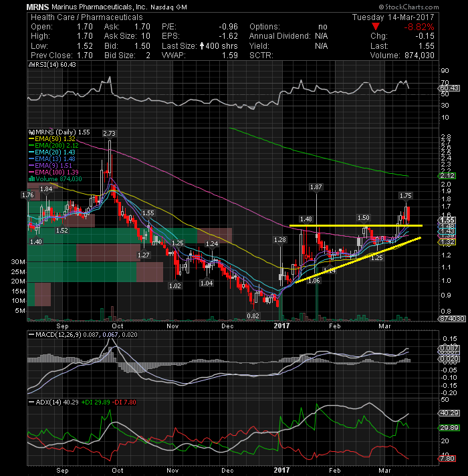Click the Prev Close value
Image resolution: width=468 pixels, height=476 pixels.
(85, 55)
